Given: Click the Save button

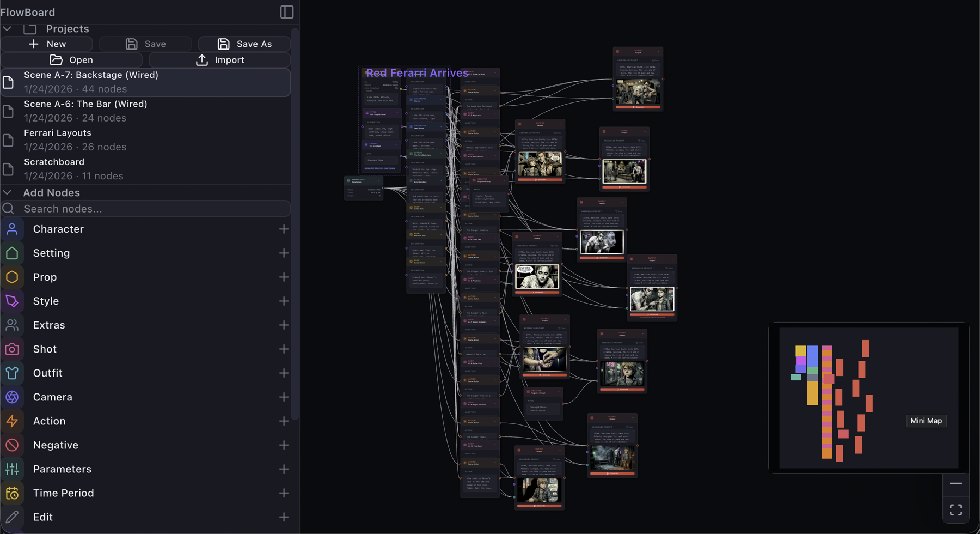Looking at the screenshot, I should click(x=145, y=44).
